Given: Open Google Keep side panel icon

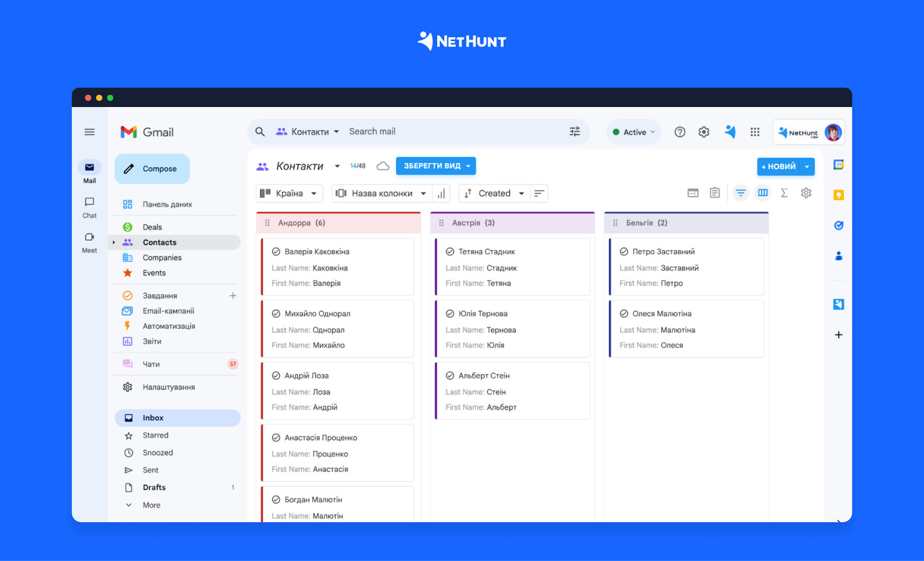Looking at the screenshot, I should [x=839, y=195].
